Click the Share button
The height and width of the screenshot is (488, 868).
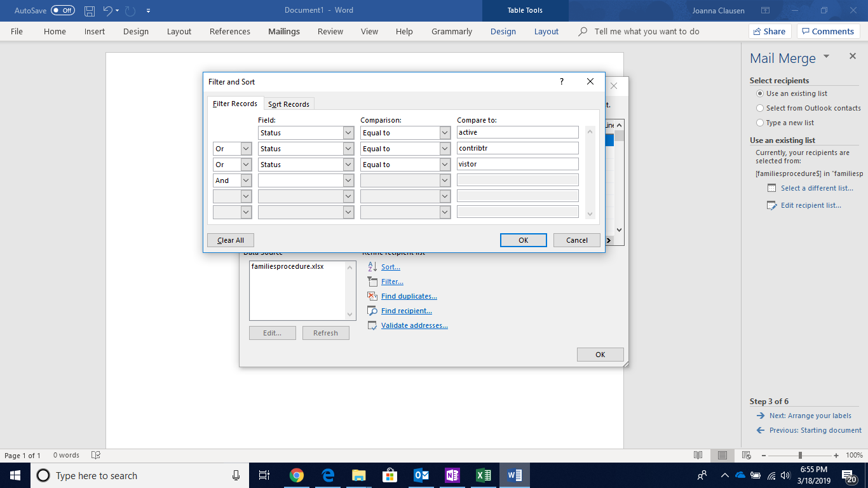pos(770,31)
